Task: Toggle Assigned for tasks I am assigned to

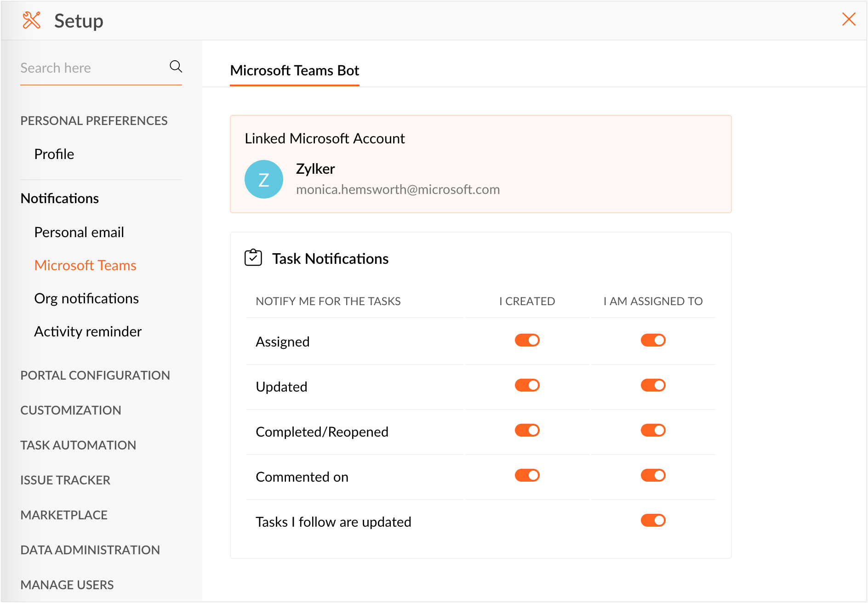Action: point(653,340)
